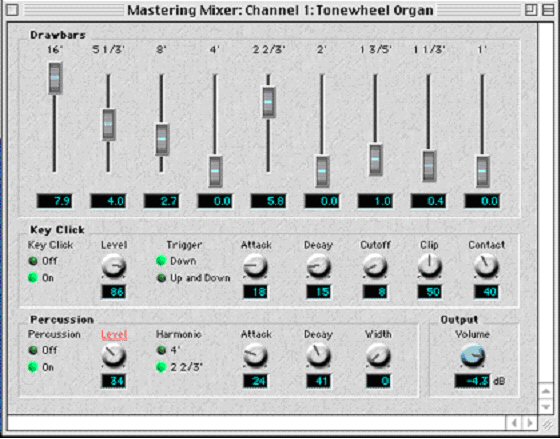Click the Percussion Attack knob
The height and width of the screenshot is (439, 560).
pyautogui.click(x=255, y=355)
